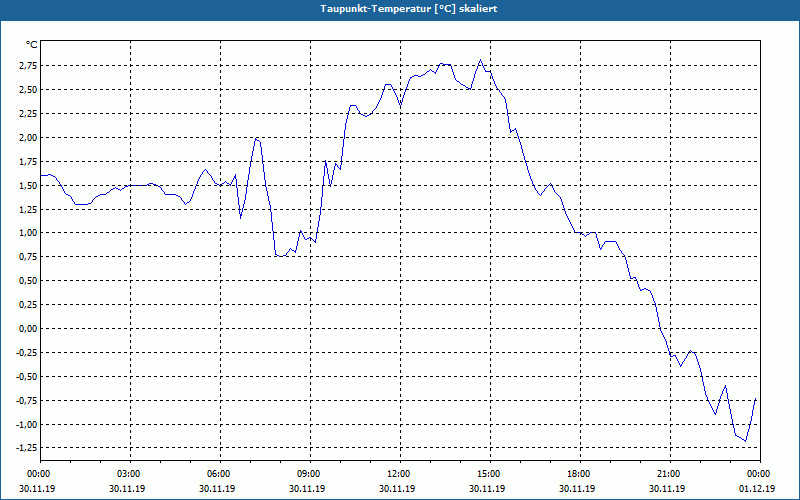Click the 21:00 time axis label
800x500 pixels.
[x=670, y=474]
